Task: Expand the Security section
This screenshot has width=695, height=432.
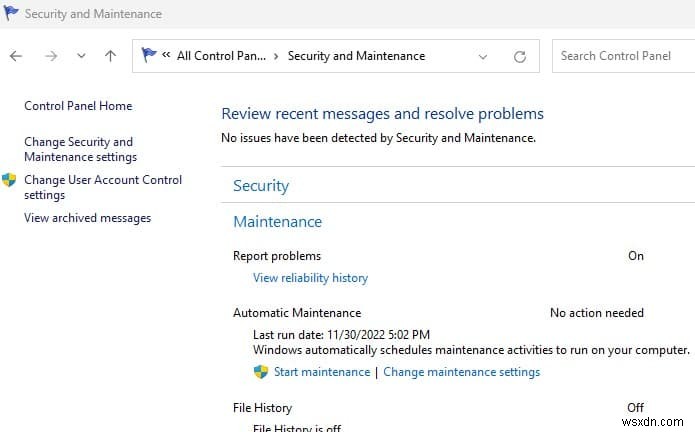Action: point(261,185)
